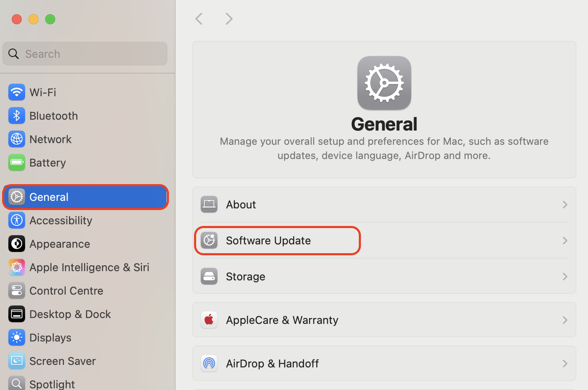Click the green zoom window button
Screen dimensions: 588x390
coord(50,19)
